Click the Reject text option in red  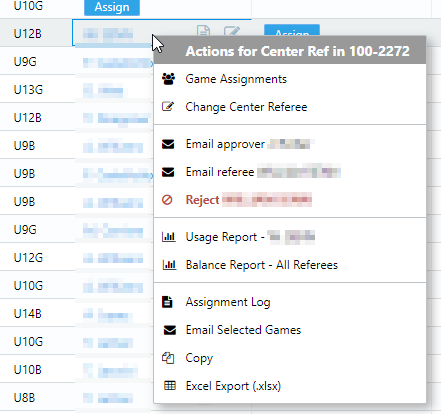tap(202, 200)
